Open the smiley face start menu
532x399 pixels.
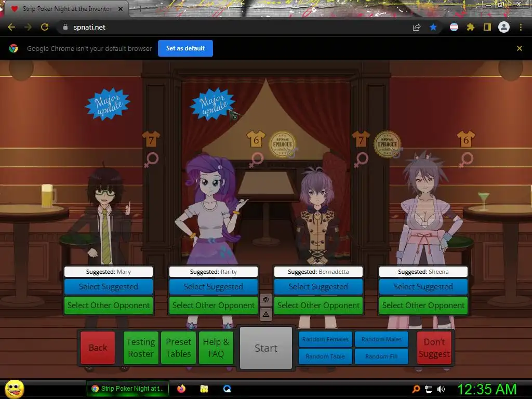[x=14, y=389]
